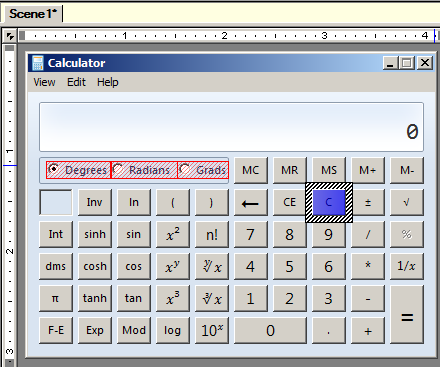Image resolution: width=440 pixels, height=367 pixels.
Task: Click the equals button
Action: coord(407,314)
